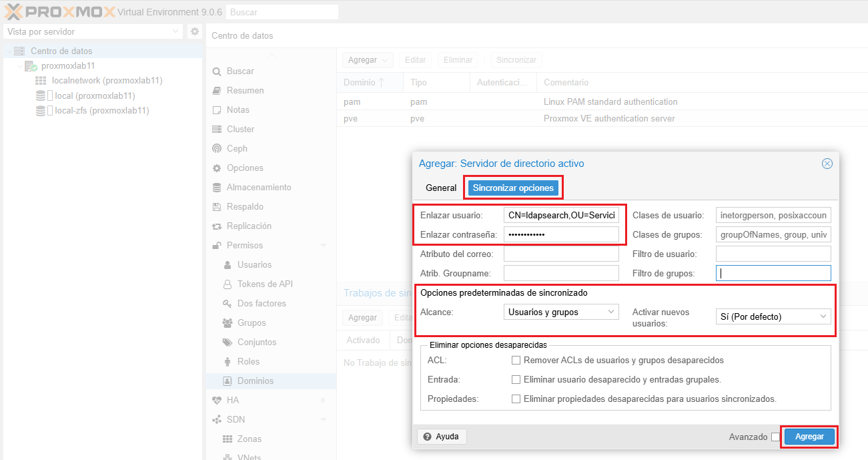The image size is (868, 460).
Task: Click the Comentario column header
Action: click(x=702, y=82)
